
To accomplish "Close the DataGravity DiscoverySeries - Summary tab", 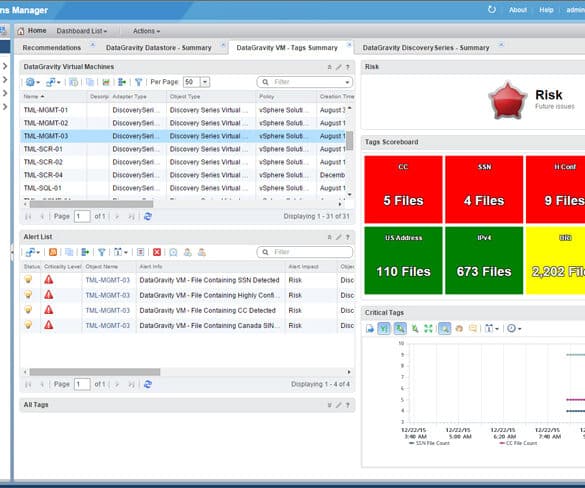I will 501,45.
